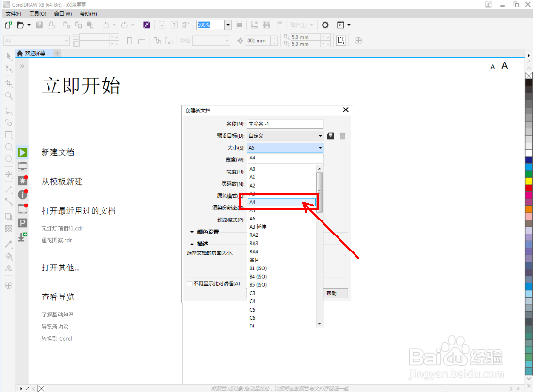Switch to the welcome screen tab

(x=34, y=53)
